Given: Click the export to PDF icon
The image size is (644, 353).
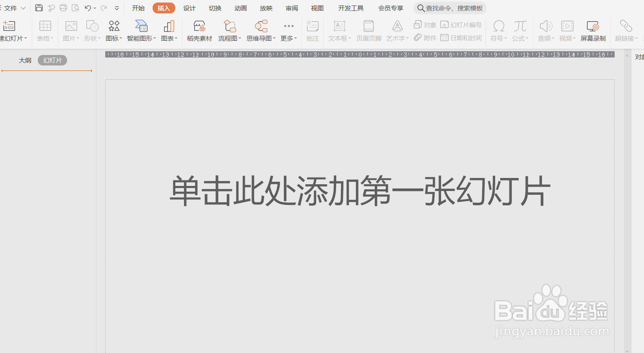Looking at the screenshot, I should point(51,8).
